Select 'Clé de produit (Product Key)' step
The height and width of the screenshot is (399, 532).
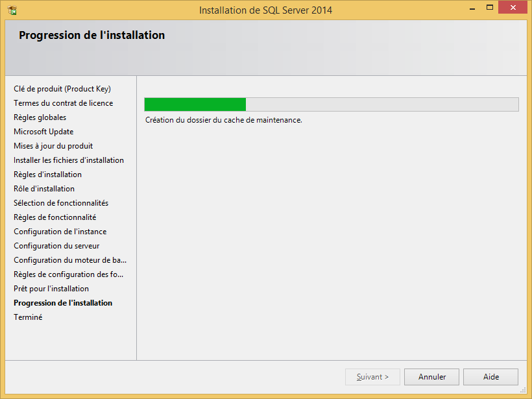(x=62, y=89)
